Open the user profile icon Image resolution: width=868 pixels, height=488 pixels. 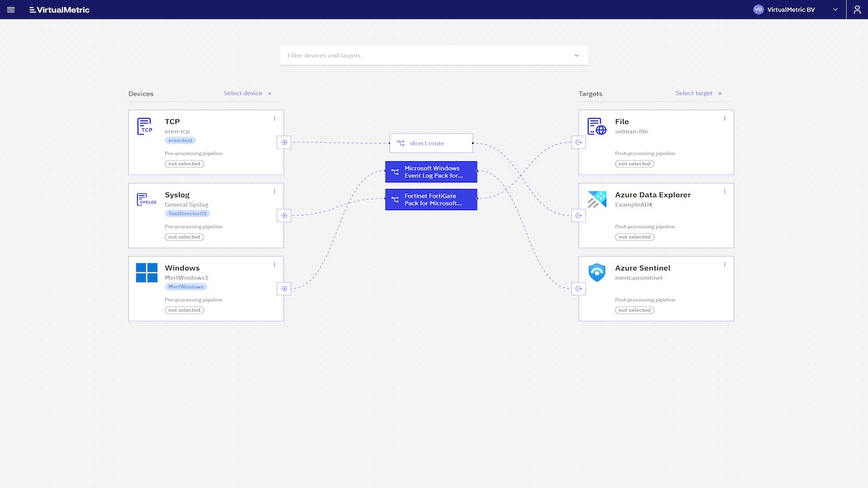pyautogui.click(x=856, y=9)
